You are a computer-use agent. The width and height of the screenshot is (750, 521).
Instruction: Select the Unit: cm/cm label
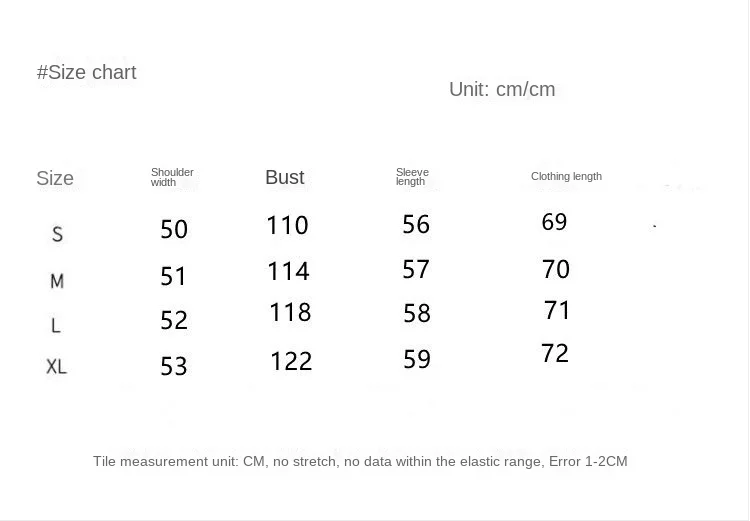(x=502, y=89)
